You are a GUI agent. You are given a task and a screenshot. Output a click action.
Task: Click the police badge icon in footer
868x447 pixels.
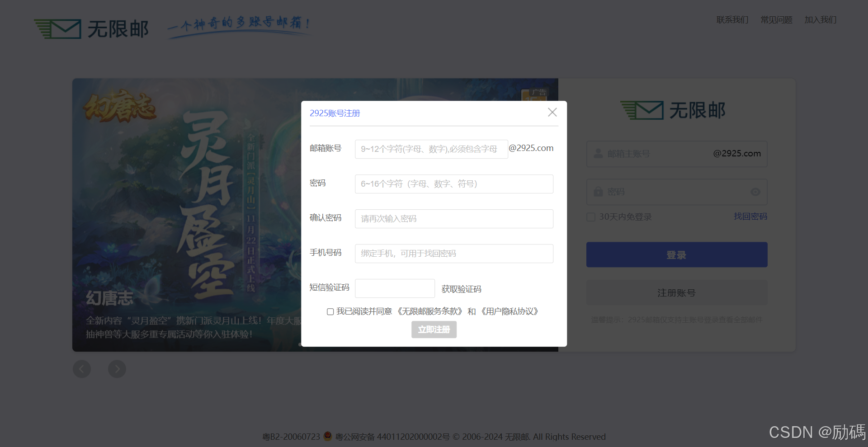pos(328,437)
